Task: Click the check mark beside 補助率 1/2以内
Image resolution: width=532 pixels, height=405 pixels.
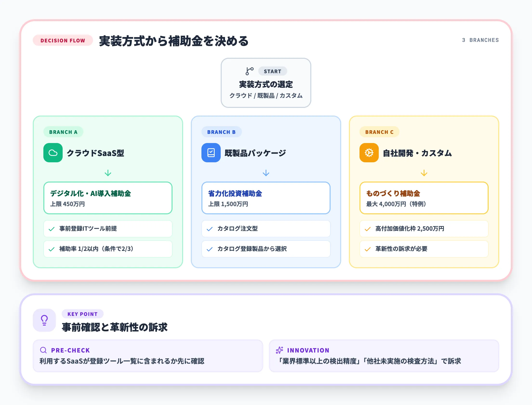Action: [52, 249]
